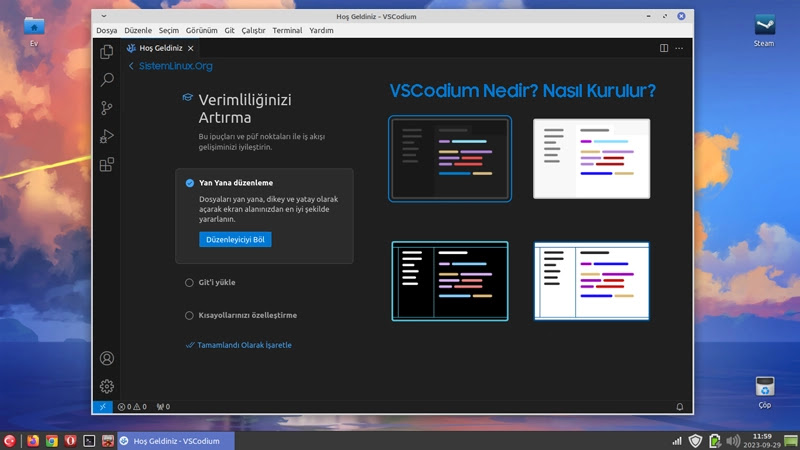This screenshot has width=800, height=450.
Task: Open the network signal tray icon
Action: [677, 441]
